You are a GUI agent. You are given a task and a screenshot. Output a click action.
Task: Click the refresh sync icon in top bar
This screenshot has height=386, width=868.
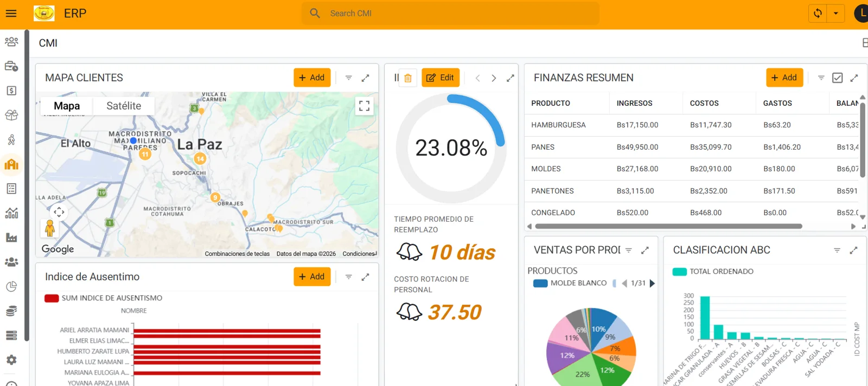818,14
